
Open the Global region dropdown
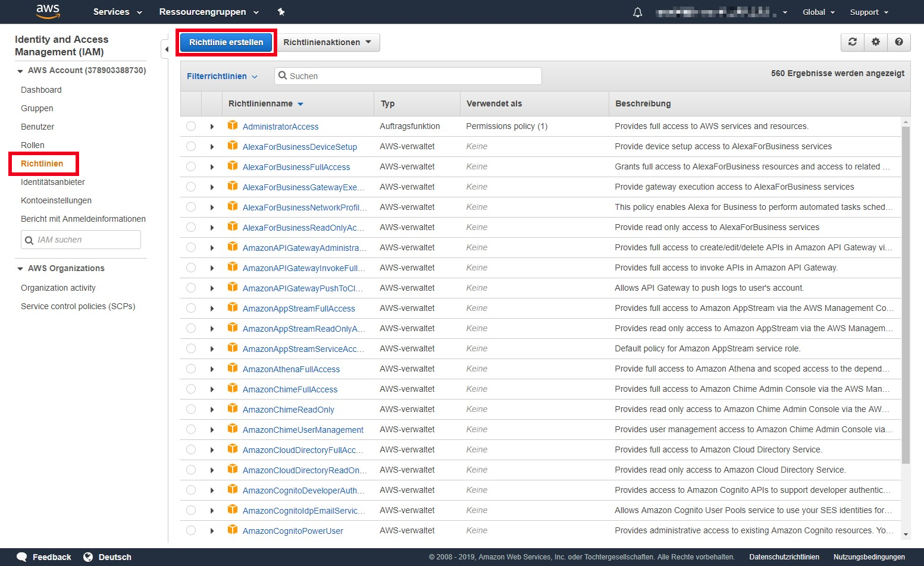click(x=819, y=12)
